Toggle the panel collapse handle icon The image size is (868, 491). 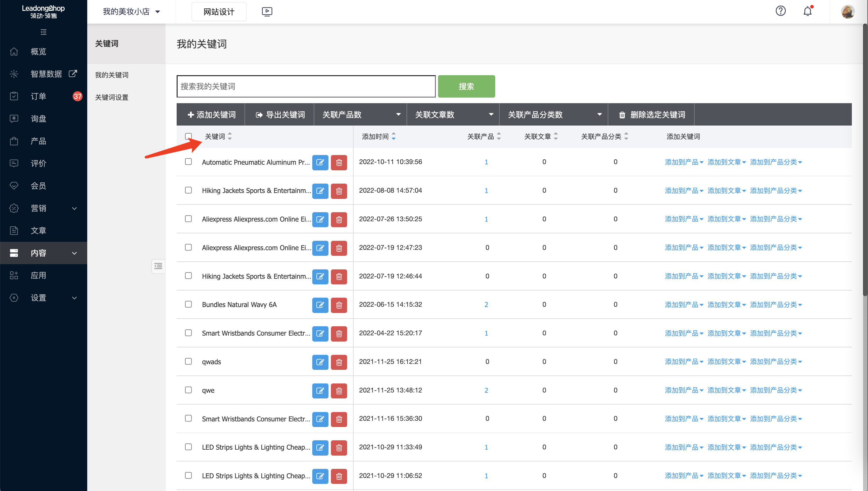point(158,266)
